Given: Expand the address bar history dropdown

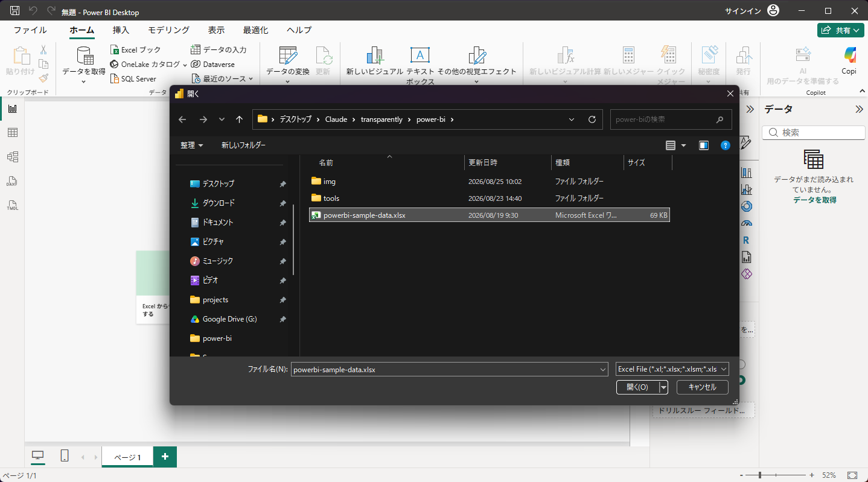Looking at the screenshot, I should pyautogui.click(x=572, y=119).
